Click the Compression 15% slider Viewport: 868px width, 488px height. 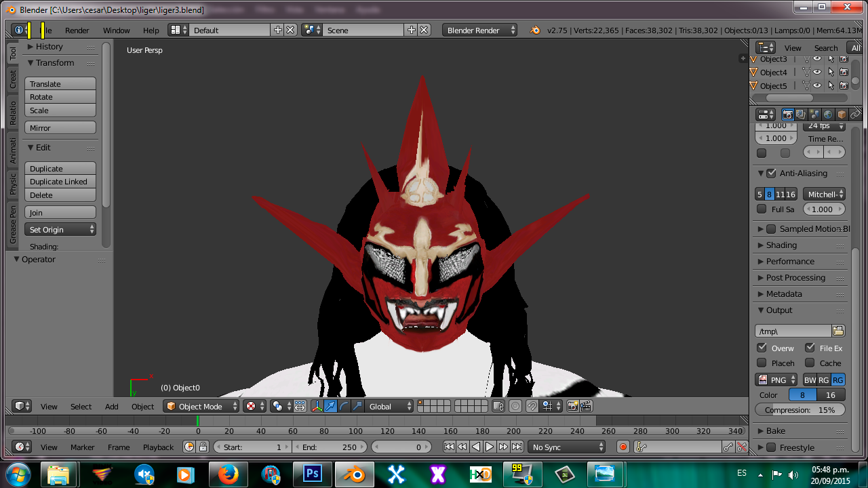(800, 409)
